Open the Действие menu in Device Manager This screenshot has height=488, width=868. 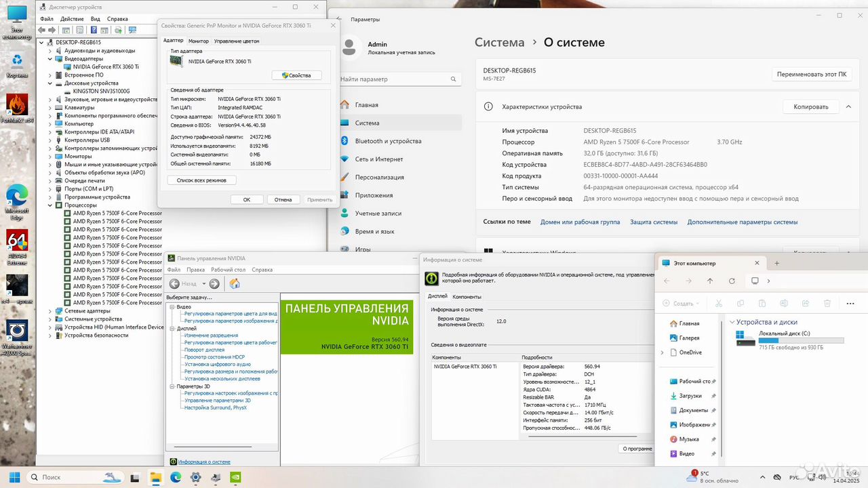click(72, 19)
